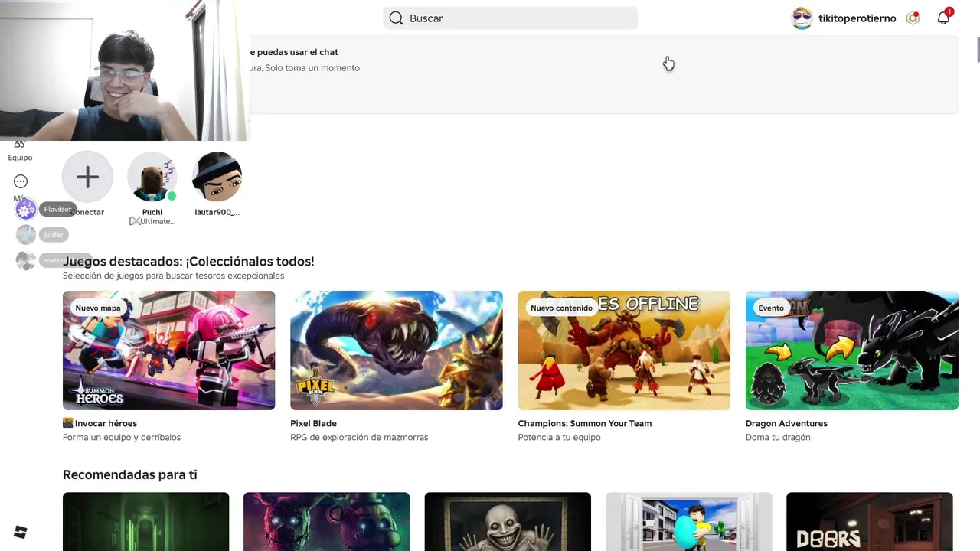Click the search magnifier icon
The image size is (980, 551).
pyautogui.click(x=396, y=18)
